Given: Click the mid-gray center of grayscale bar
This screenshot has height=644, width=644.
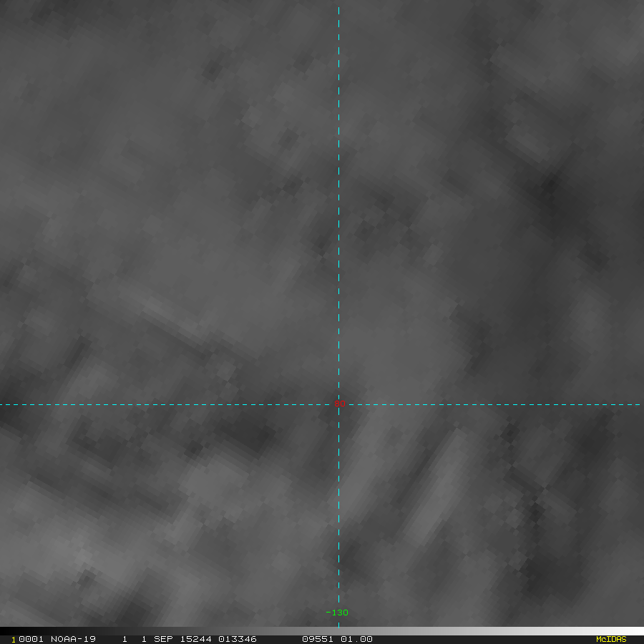Looking at the screenshot, I should pos(322,630).
